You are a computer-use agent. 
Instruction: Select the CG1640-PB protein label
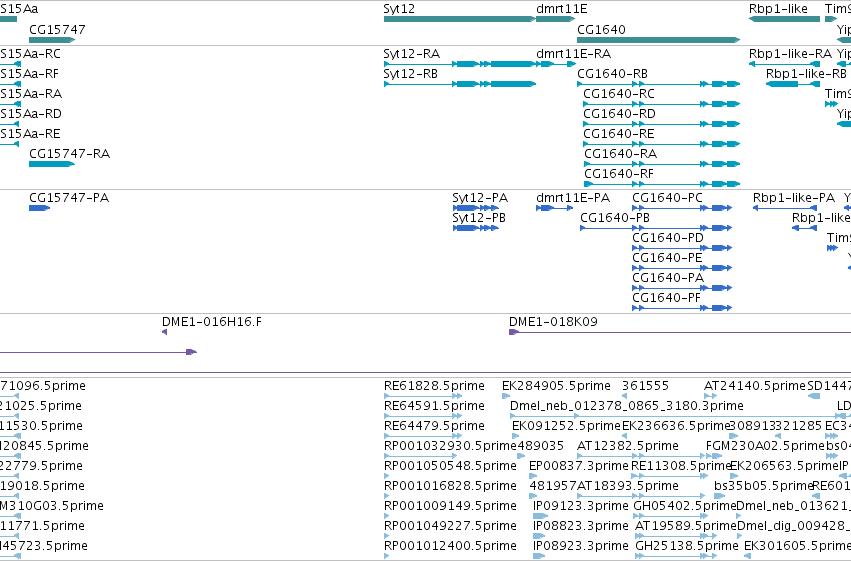pos(615,218)
